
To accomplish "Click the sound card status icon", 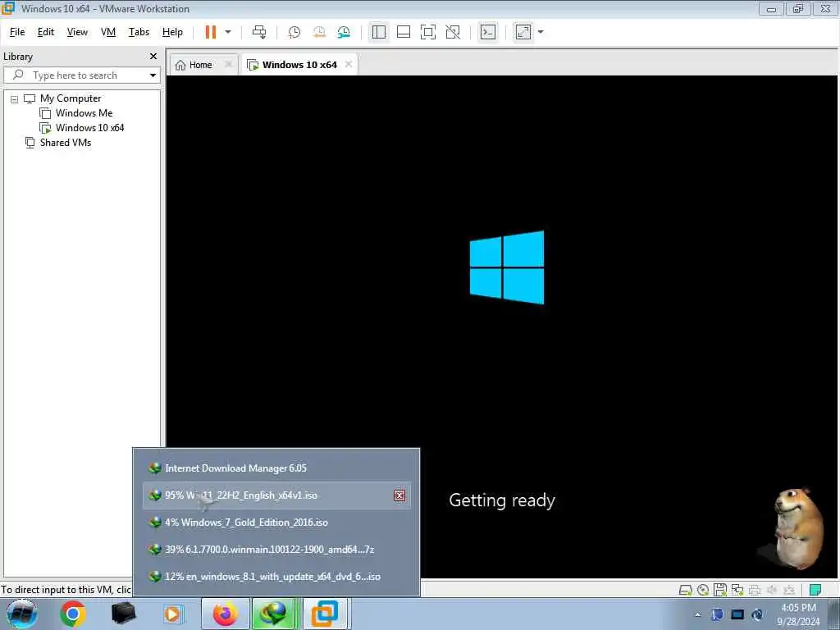I will 771,591.
